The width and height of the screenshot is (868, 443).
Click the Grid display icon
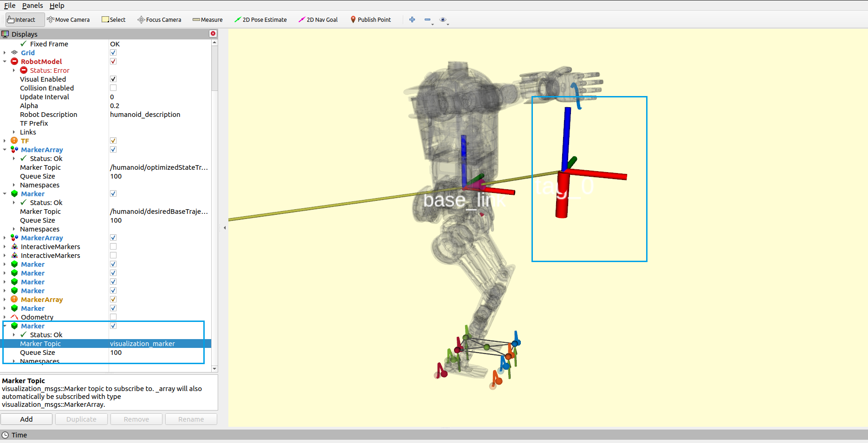(14, 52)
